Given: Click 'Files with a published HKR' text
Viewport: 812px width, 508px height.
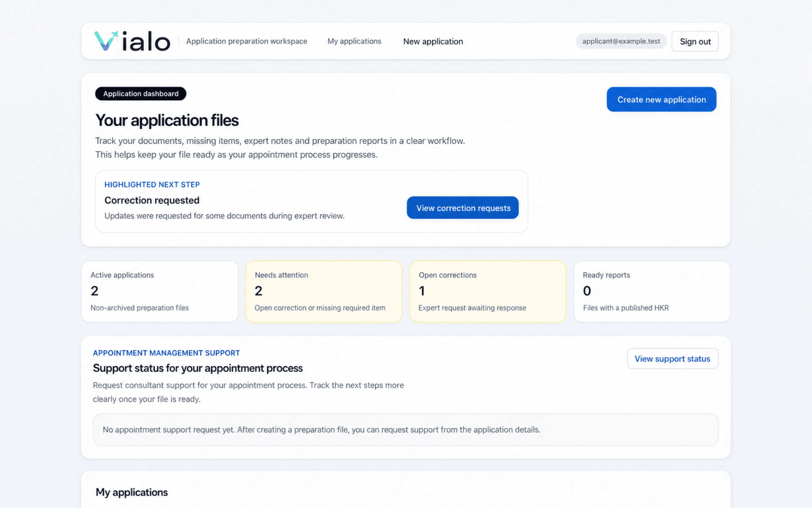Looking at the screenshot, I should 626,308.
